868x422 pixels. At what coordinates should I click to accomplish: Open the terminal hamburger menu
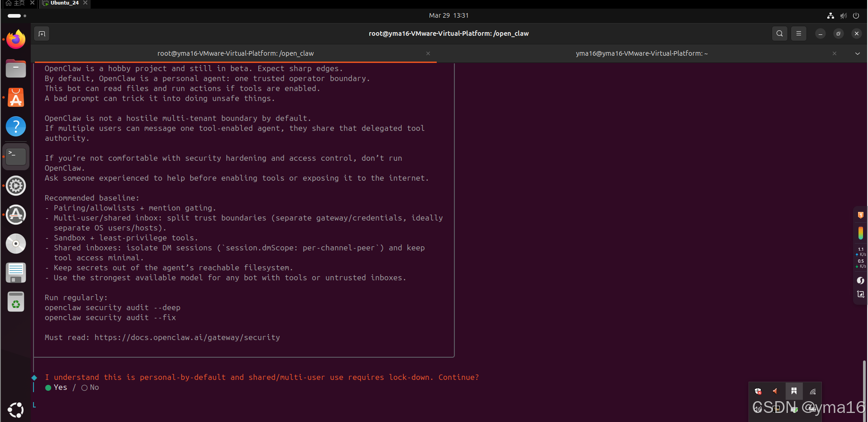click(799, 34)
